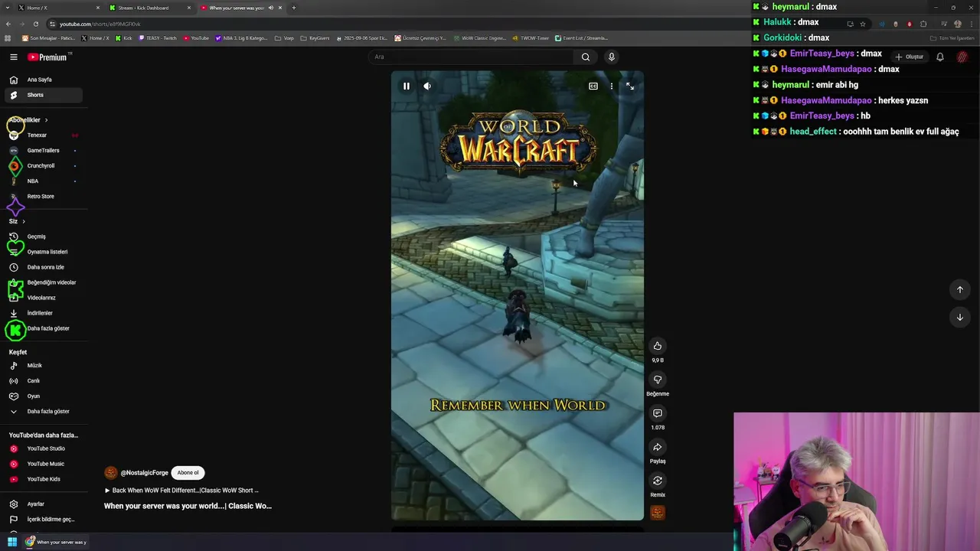Open Oynatma listeleri playlists
Viewport: 980px width, 551px height.
[x=44, y=252]
